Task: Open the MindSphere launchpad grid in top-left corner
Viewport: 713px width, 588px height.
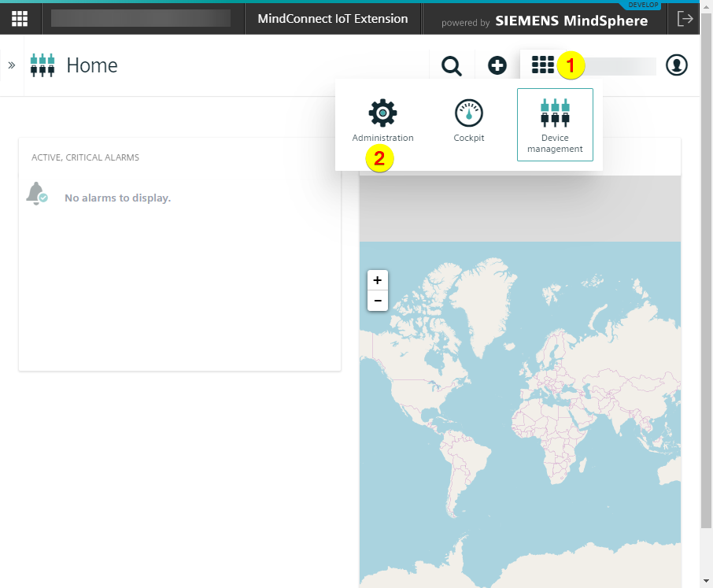Action: pyautogui.click(x=20, y=19)
